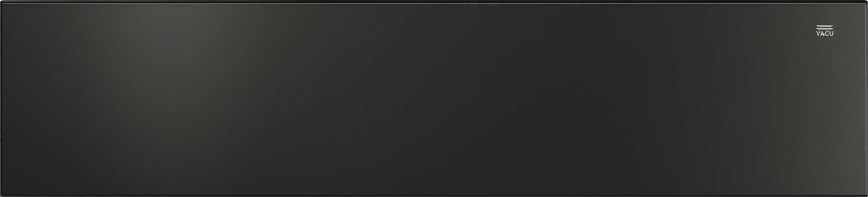Click the left side edge of drawer
868x197 pixels.
pos(1,98)
